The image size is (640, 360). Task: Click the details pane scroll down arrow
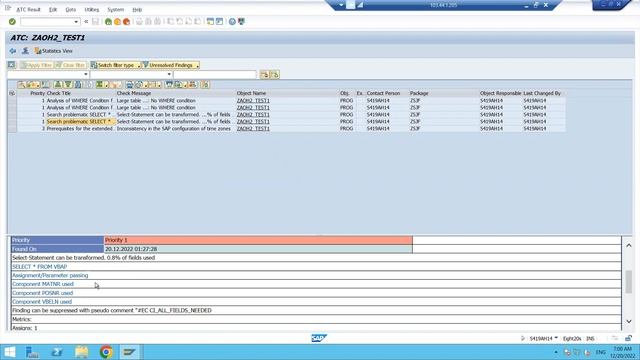click(x=629, y=322)
